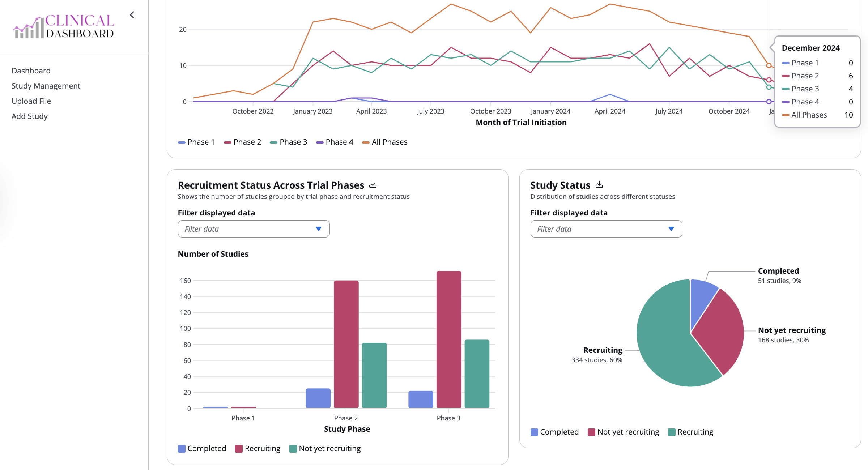Click the 'Study Phase' axis title
868x470 pixels.
[x=347, y=429]
